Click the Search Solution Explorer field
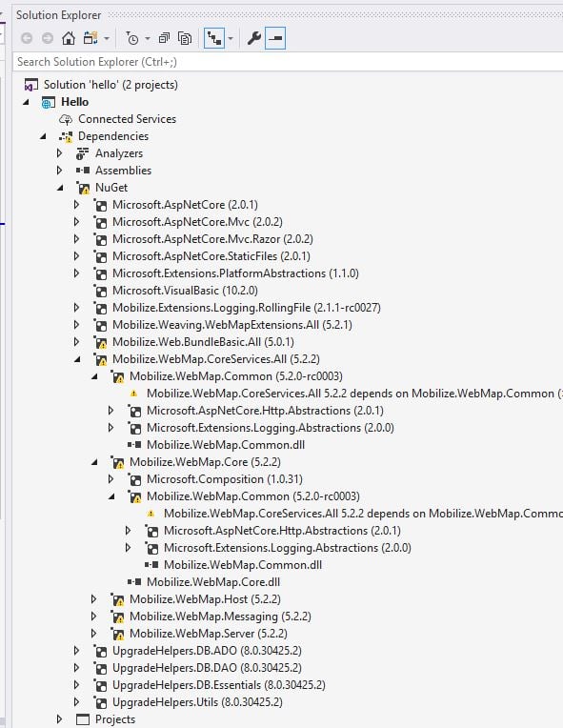563x728 pixels. click(288, 62)
